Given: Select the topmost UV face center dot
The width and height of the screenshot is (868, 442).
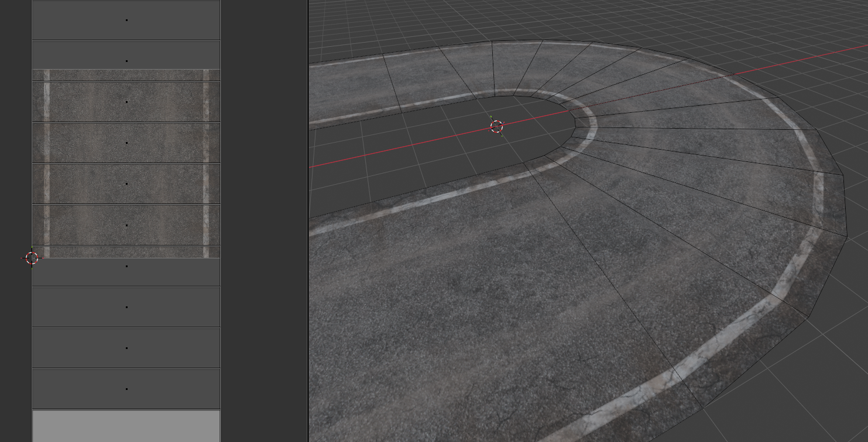Looking at the screenshot, I should [126, 20].
